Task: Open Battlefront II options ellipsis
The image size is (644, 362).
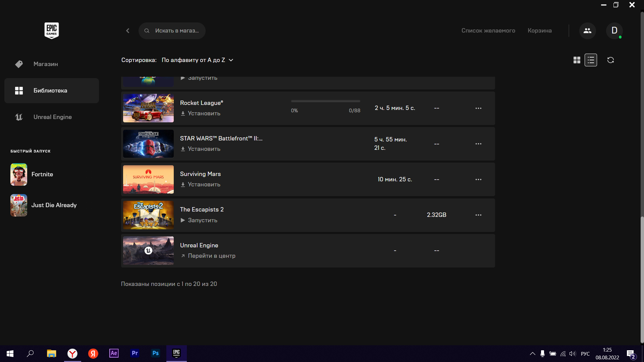Action: tap(478, 144)
